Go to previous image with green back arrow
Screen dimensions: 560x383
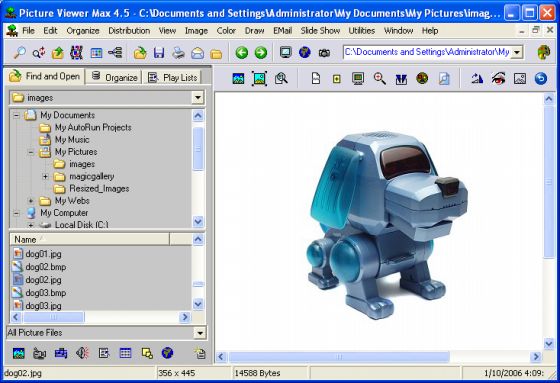[242, 53]
